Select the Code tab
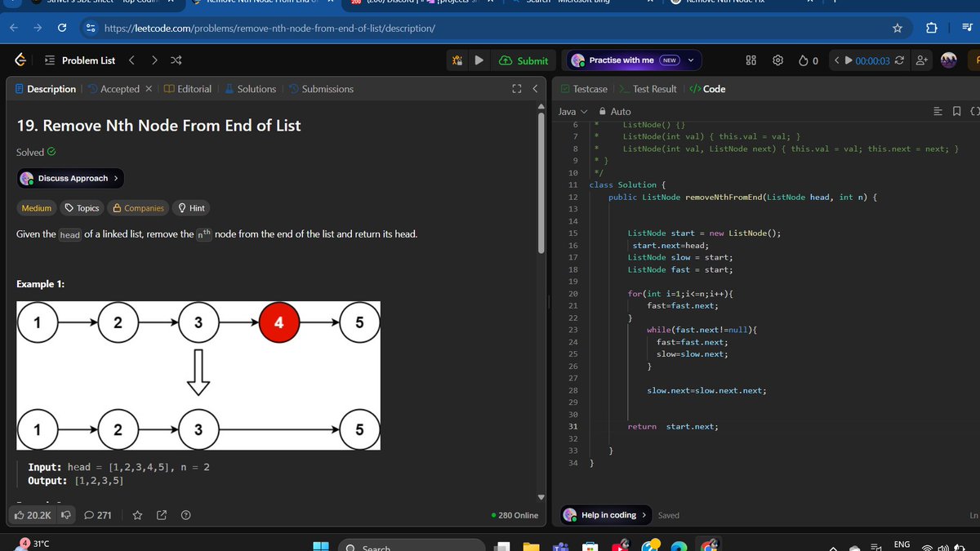The height and width of the screenshot is (551, 980). 707,89
